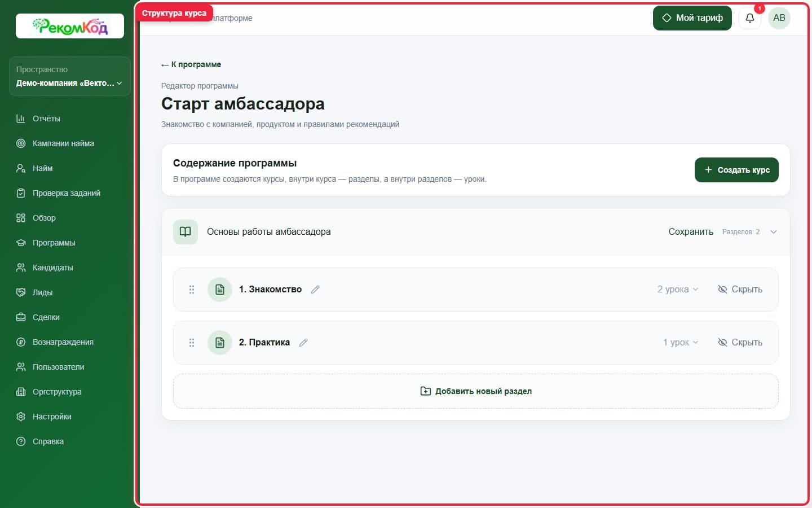The height and width of the screenshot is (508, 812).
Task: Click the Разделов: 2 counter
Action: pos(741,232)
